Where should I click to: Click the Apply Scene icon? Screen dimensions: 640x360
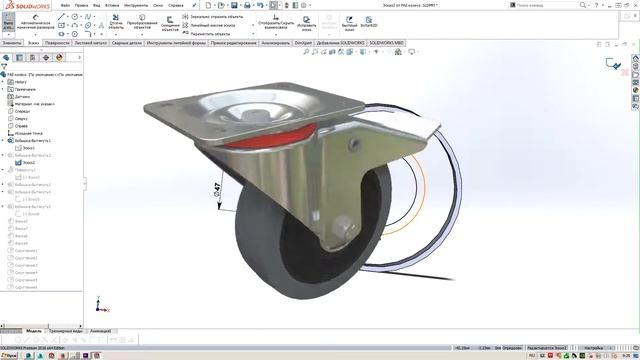(398, 52)
